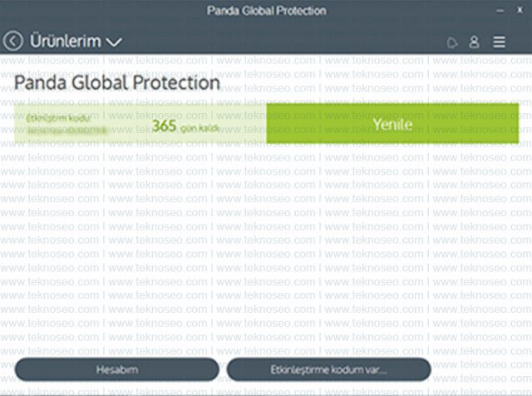Screen dimensions: 532x396
Task: Click the Ürünlerim title text
Action: 66,41
